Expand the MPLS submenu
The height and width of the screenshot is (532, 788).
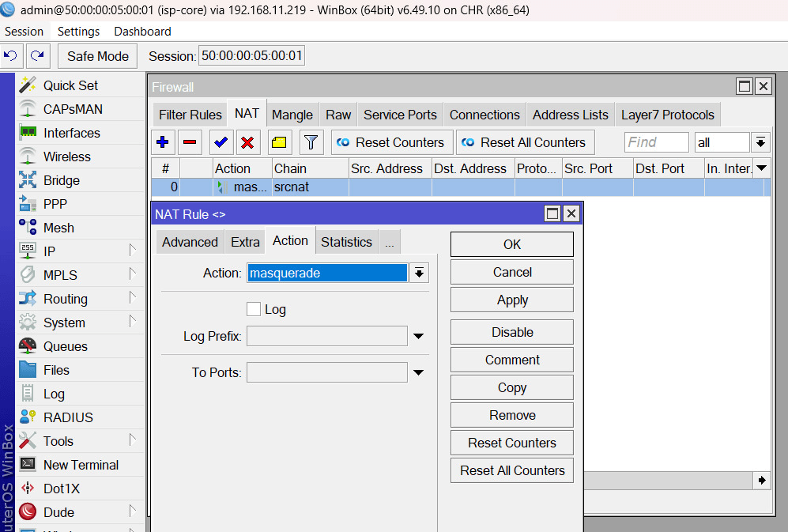(132, 274)
